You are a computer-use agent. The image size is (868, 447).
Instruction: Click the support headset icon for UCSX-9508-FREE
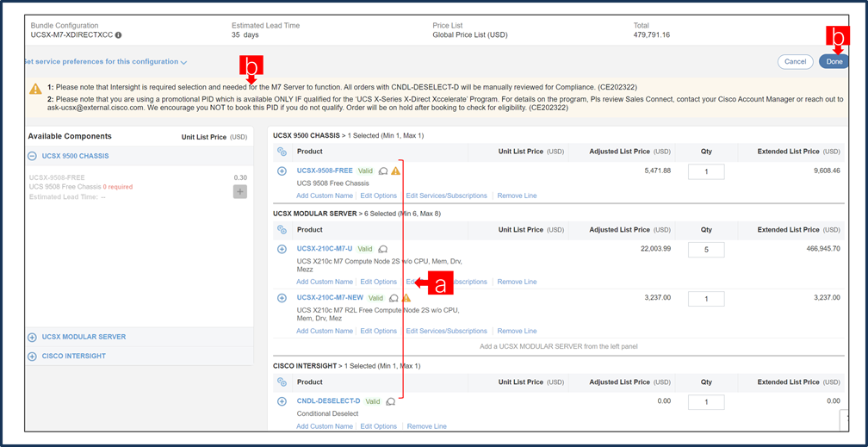click(383, 171)
